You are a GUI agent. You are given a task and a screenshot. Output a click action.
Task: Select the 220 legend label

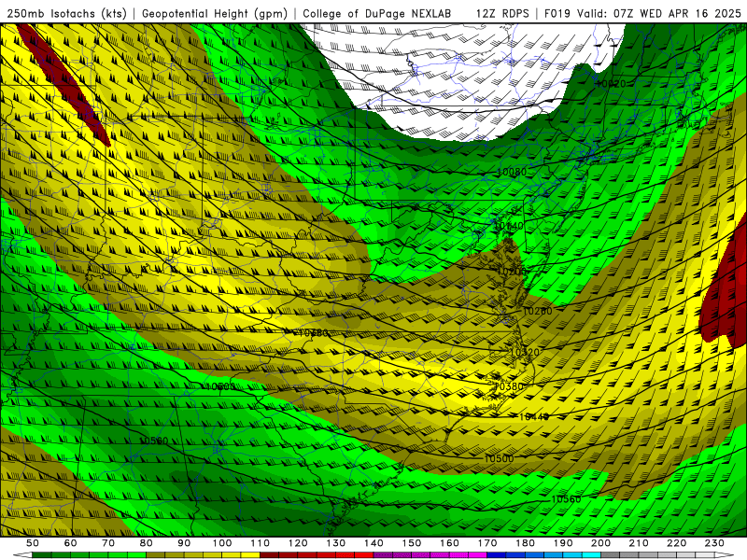click(x=677, y=543)
